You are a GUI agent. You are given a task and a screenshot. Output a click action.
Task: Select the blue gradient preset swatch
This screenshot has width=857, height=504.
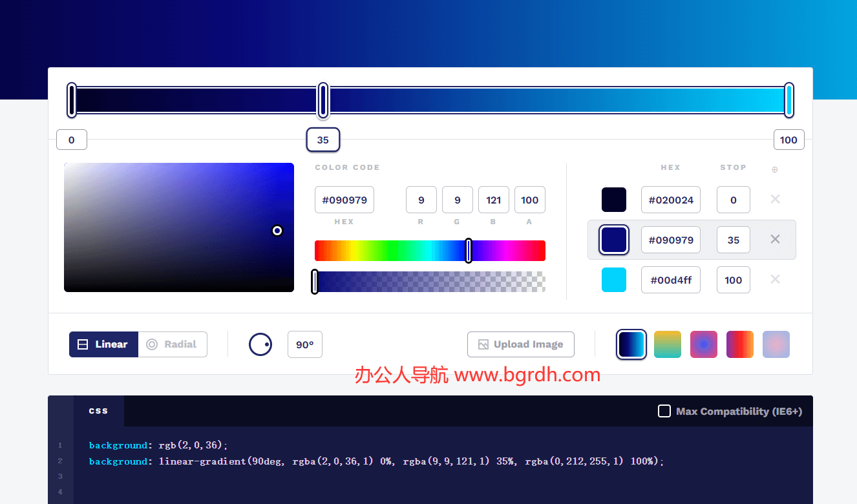[631, 344]
